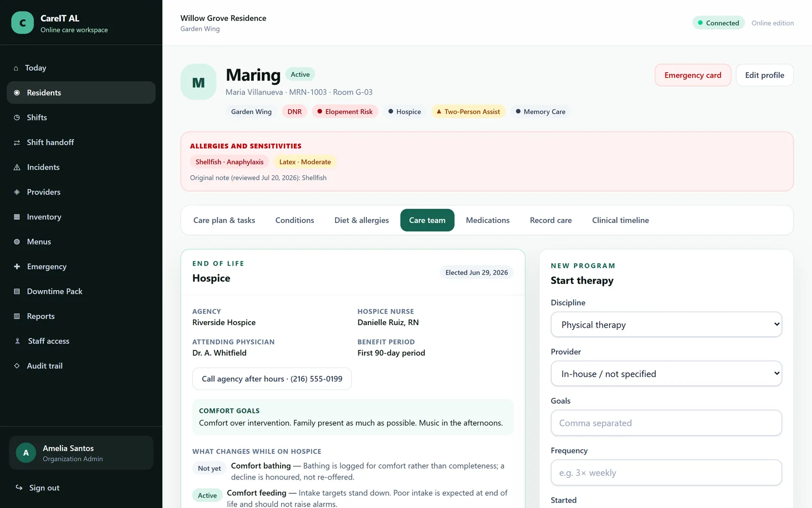This screenshot has height=508, width=812.
Task: Click the Menus circle icon
Action: tap(17, 242)
